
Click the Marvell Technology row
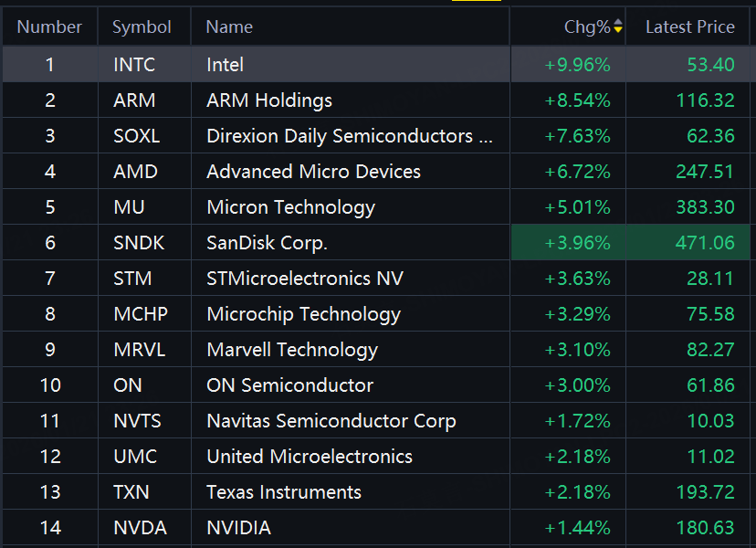click(x=292, y=350)
